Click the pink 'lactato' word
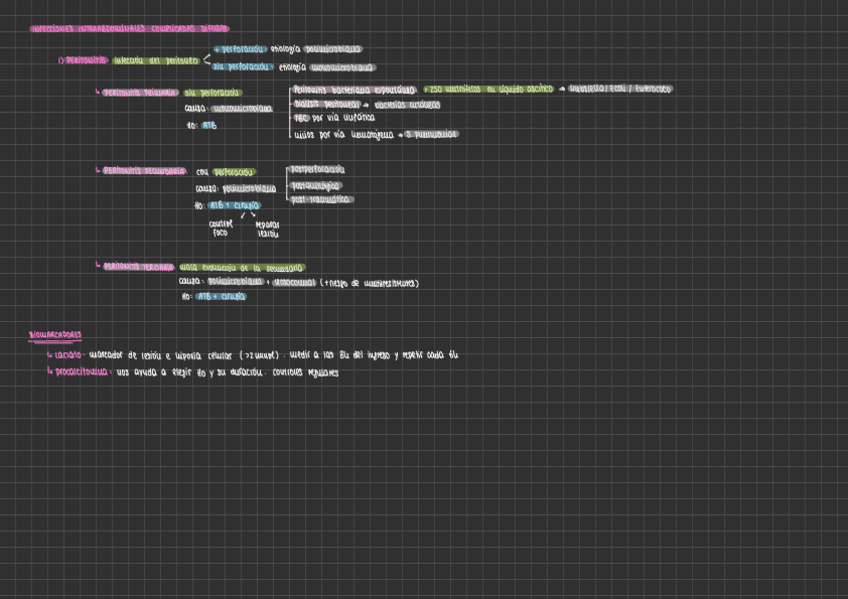This screenshot has height=599, width=848. click(x=68, y=355)
